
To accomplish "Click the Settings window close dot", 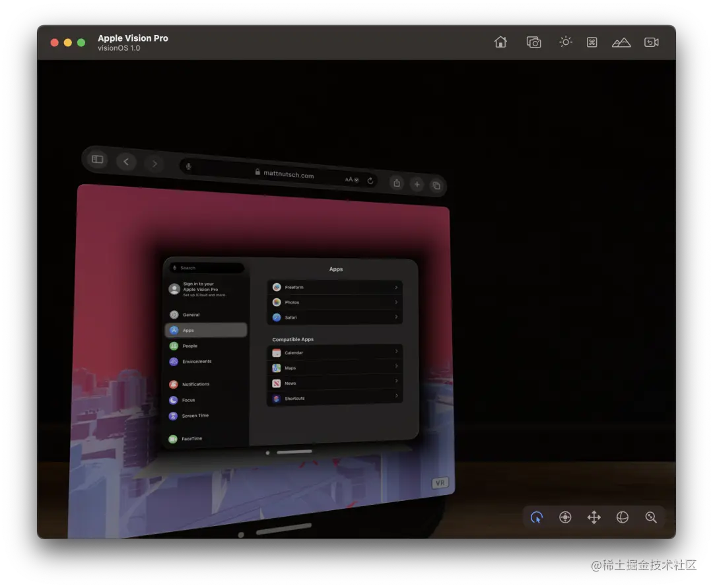I will point(267,453).
